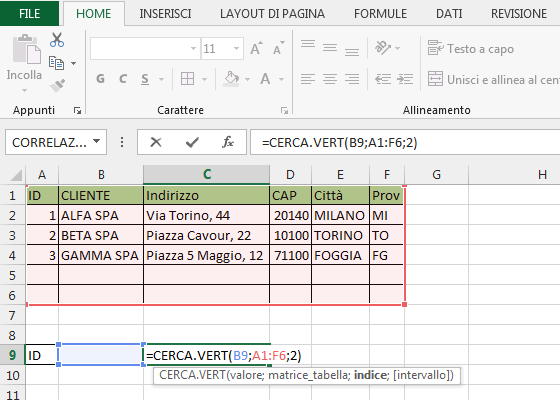Switch to the FORMULE tab
The image size is (560, 400).
pos(380,14)
